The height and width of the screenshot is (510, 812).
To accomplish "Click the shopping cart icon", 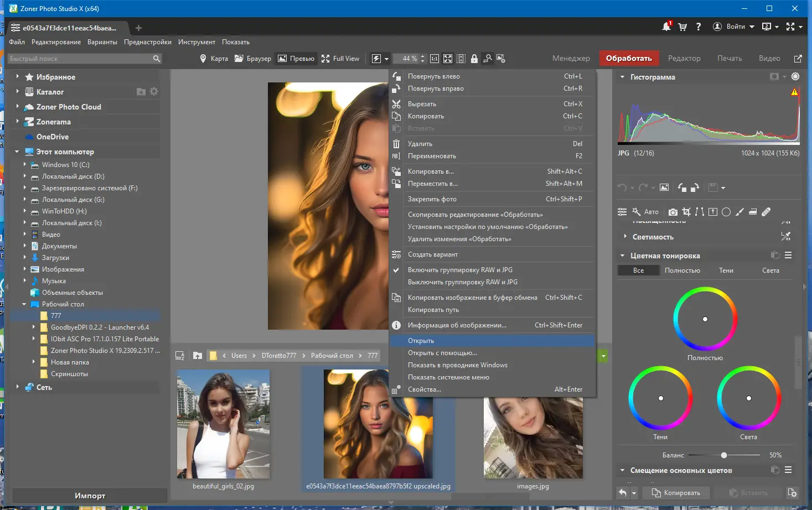I will coord(682,27).
